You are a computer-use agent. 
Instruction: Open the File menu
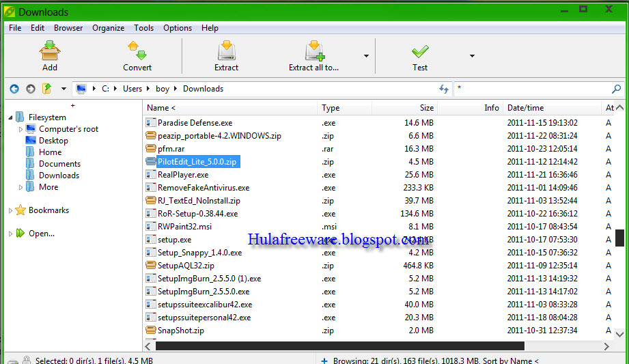point(15,28)
